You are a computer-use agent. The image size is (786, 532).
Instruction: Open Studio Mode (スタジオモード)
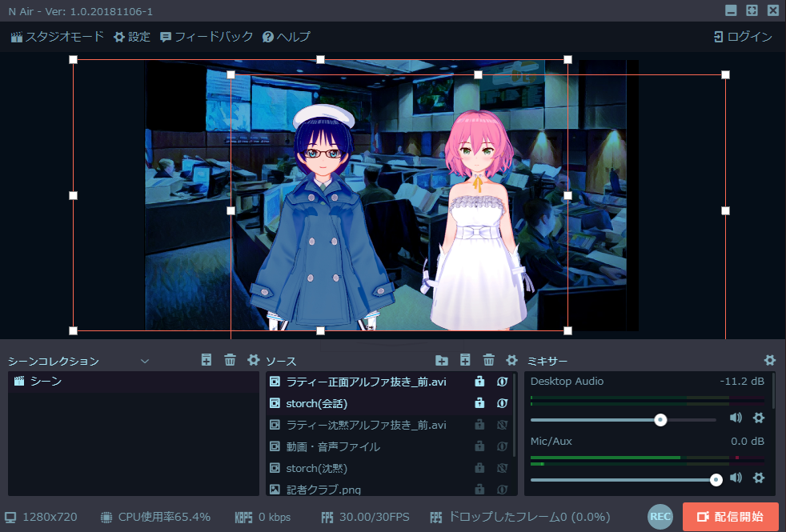coord(57,37)
